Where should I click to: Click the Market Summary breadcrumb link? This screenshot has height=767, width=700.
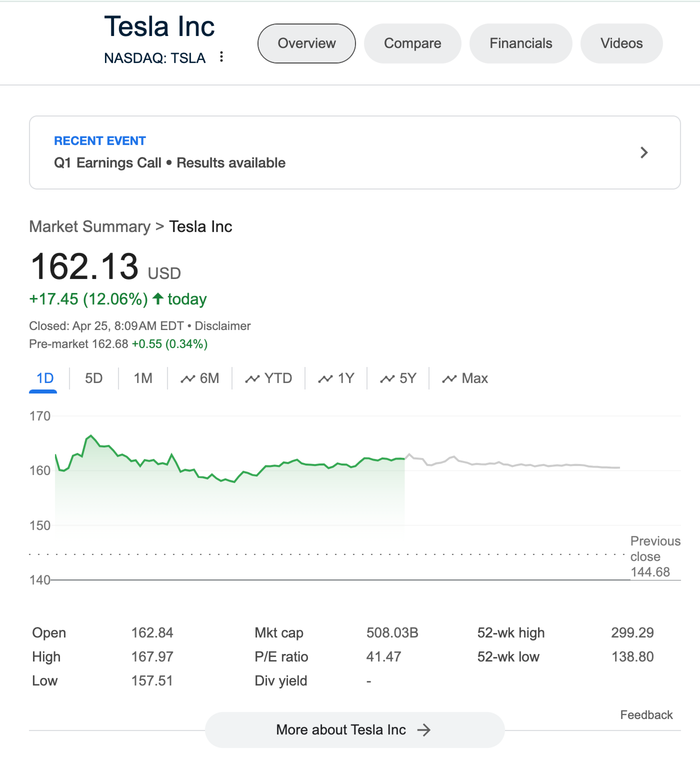click(90, 227)
